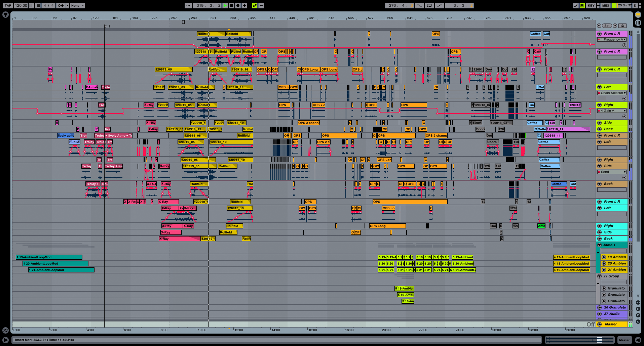Open the quantization menu showing None
Image resolution: width=644 pixels, height=346 pixels.
tap(77, 5)
